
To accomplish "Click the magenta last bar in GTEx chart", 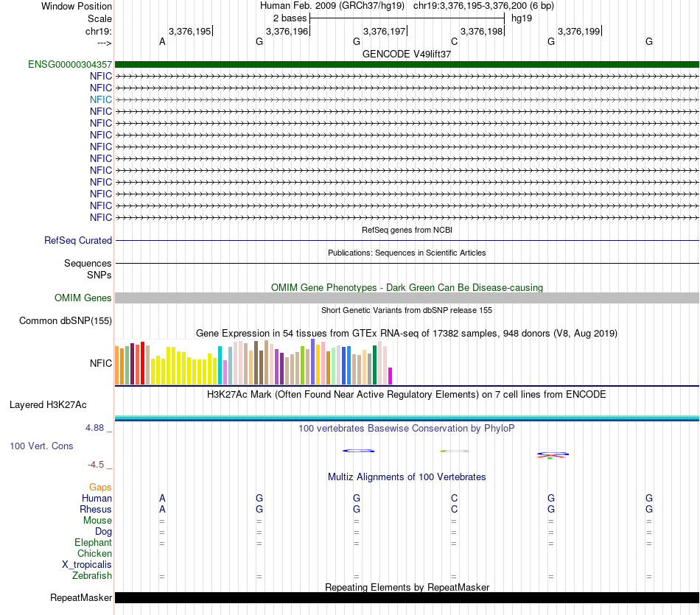I will (391, 376).
